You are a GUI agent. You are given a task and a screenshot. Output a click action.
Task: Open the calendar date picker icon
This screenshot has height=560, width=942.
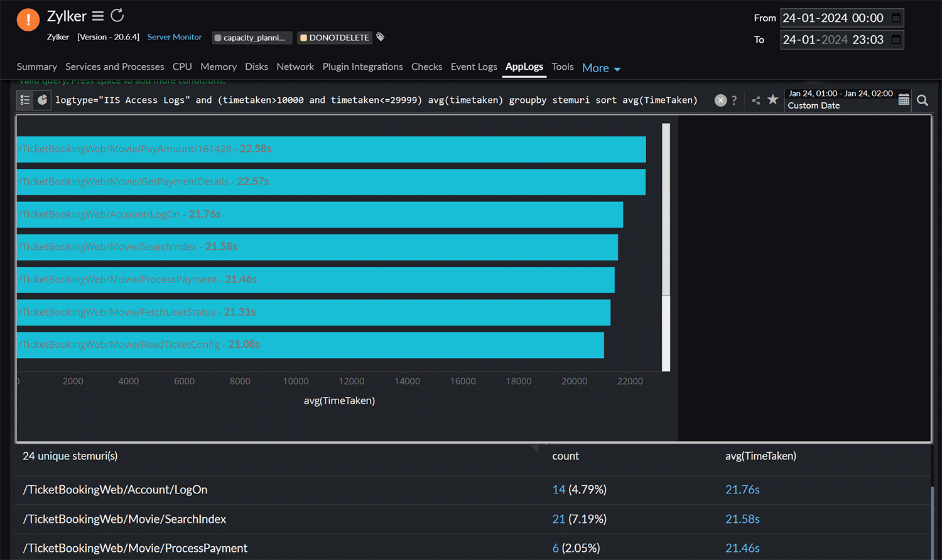(903, 99)
